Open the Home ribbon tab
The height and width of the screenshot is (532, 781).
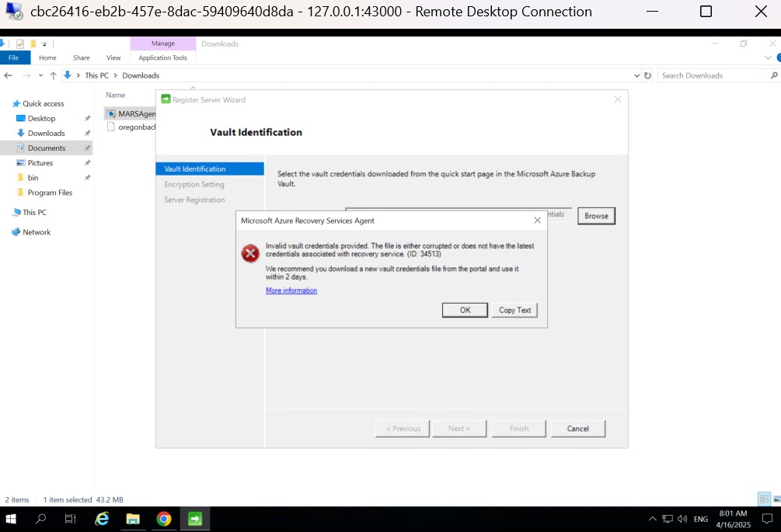coord(47,57)
